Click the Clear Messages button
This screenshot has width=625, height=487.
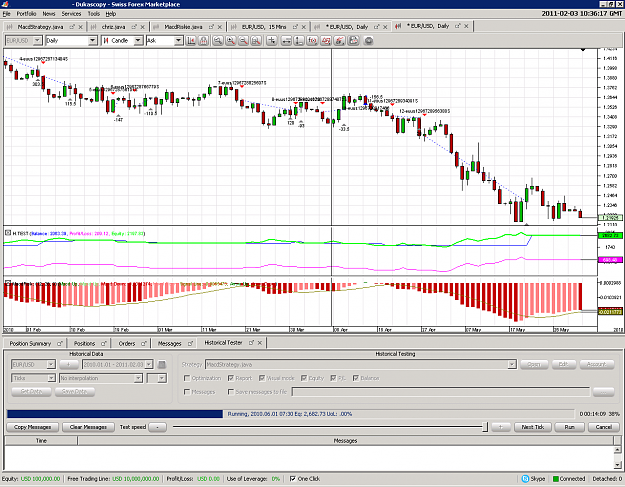88,427
